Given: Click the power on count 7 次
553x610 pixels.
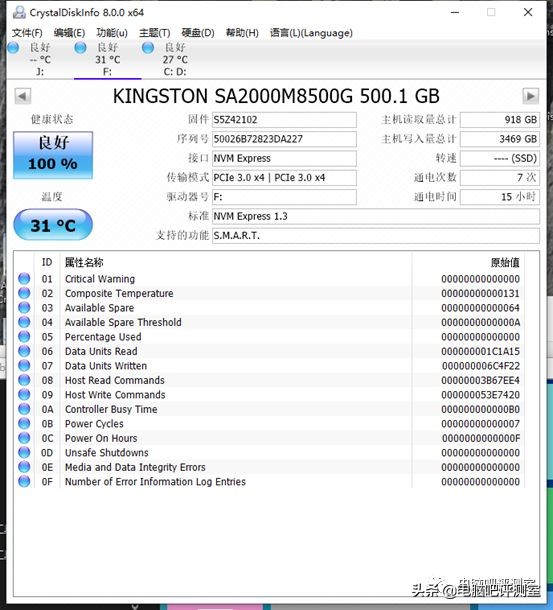Looking at the screenshot, I should (x=500, y=178).
